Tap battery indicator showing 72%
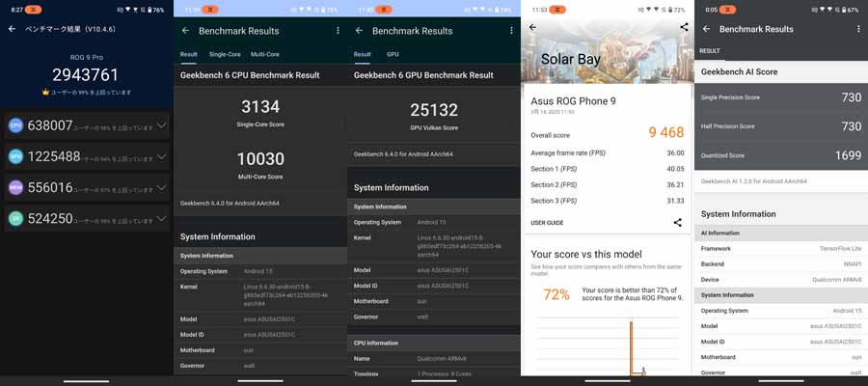Screen dimensions: 868x386 [x=676, y=10]
